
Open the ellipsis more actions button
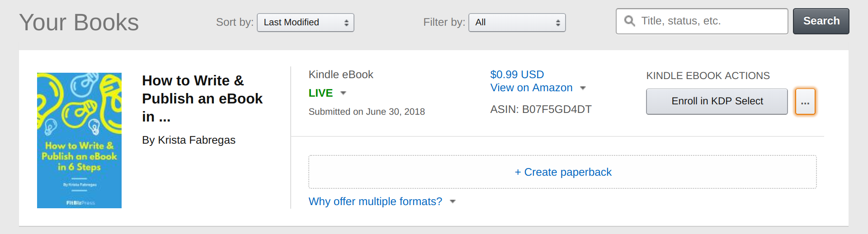(x=805, y=102)
